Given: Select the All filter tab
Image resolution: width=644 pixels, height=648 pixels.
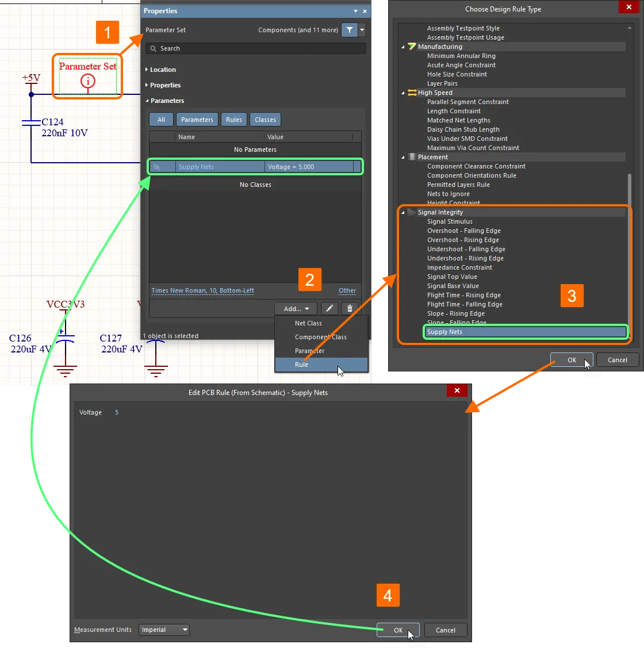Looking at the screenshot, I should (161, 120).
